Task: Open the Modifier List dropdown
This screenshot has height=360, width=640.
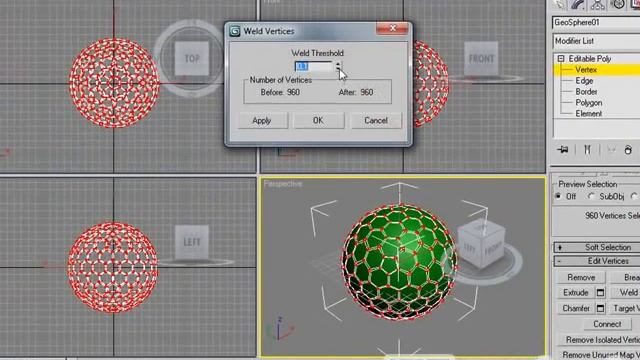Action: tap(596, 41)
